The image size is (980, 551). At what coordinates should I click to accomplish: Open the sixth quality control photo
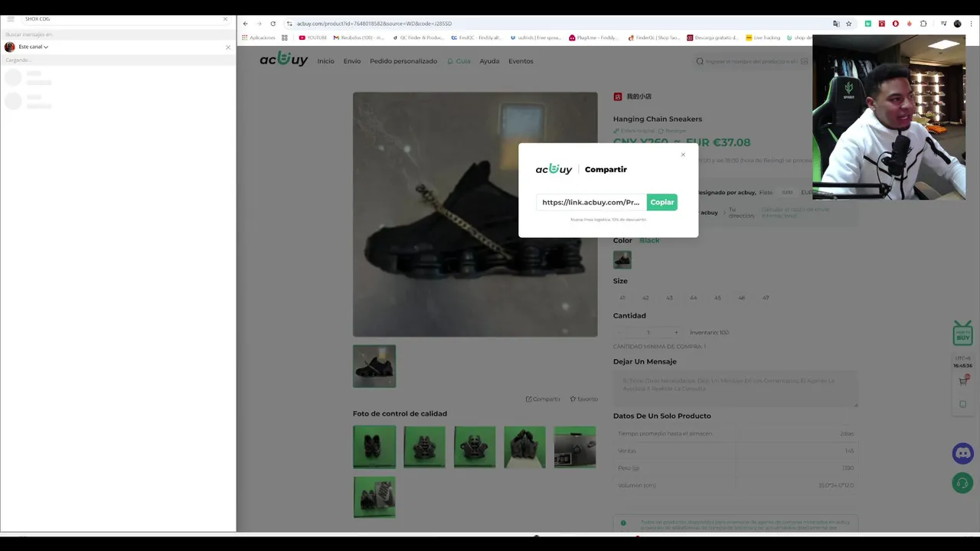coord(374,497)
